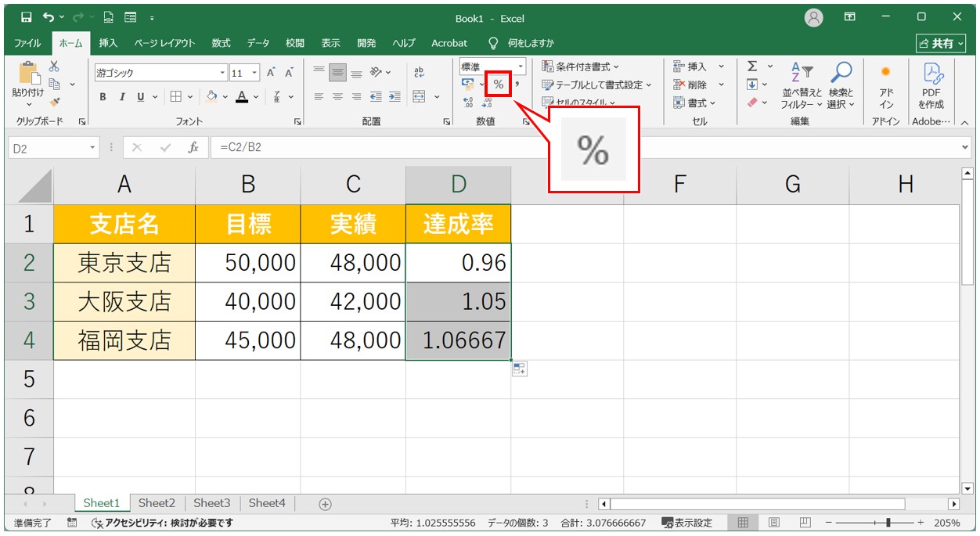Open Format as Table (テーブルとして書式設定) menu
The height and width of the screenshot is (536, 980).
pyautogui.click(x=597, y=85)
